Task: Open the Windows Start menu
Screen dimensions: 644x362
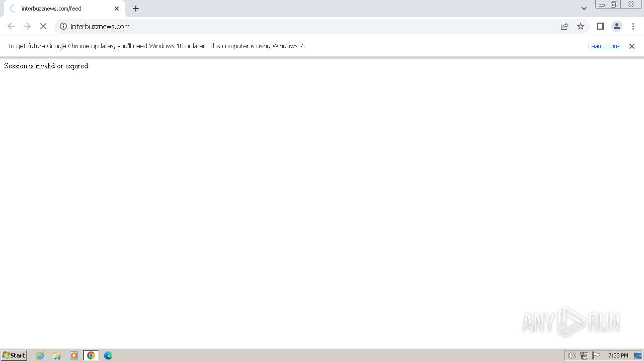Action: tap(14, 355)
